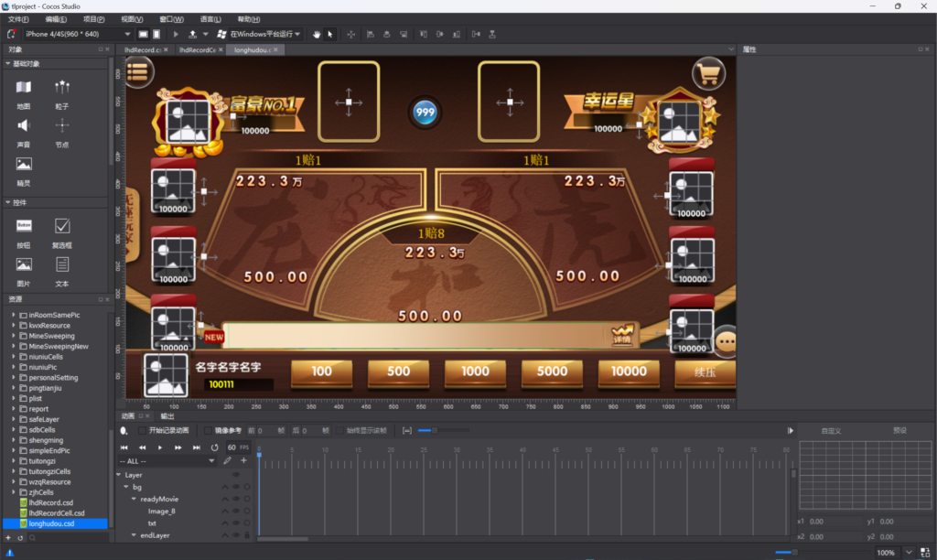Viewport: 937px width, 560px height.
Task: Toggle visibility eye for readyMovie layer
Action: [236, 499]
